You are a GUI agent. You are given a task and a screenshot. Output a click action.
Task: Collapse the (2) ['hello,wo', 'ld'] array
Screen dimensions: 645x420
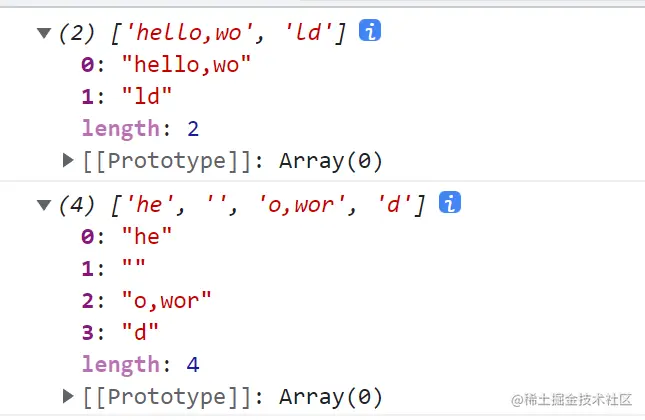44,33
